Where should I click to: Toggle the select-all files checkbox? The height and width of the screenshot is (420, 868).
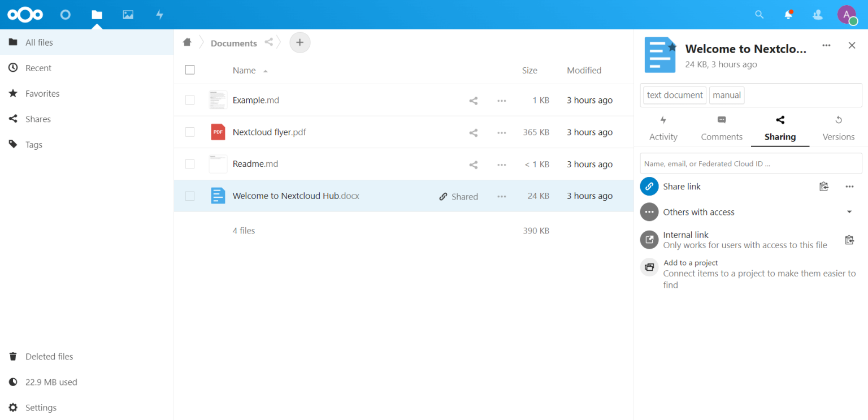[190, 70]
